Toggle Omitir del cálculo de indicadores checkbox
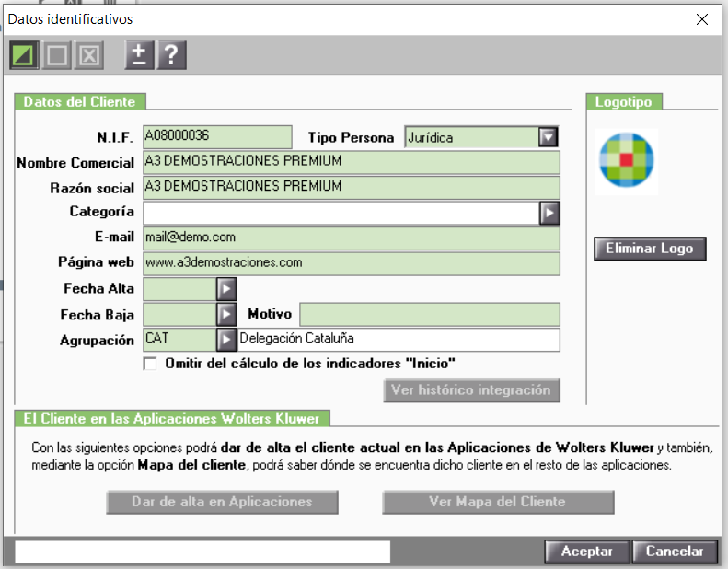This screenshot has width=728, height=569. pos(150,364)
